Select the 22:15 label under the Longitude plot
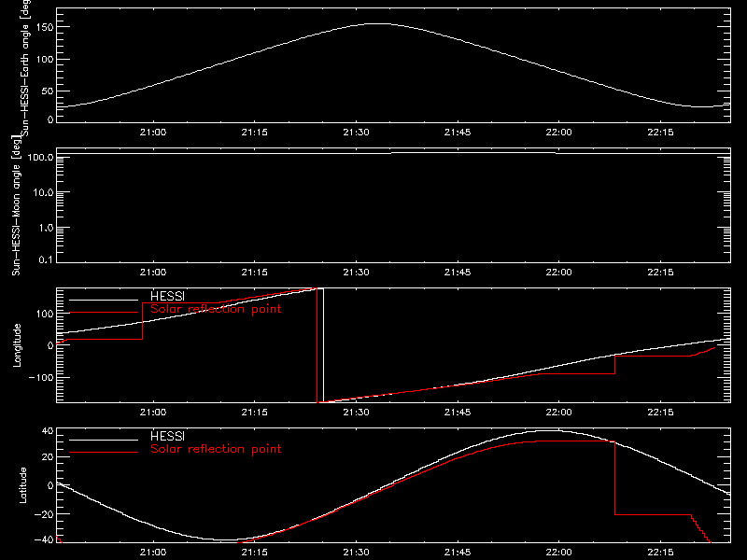The height and width of the screenshot is (560, 747). tap(660, 413)
